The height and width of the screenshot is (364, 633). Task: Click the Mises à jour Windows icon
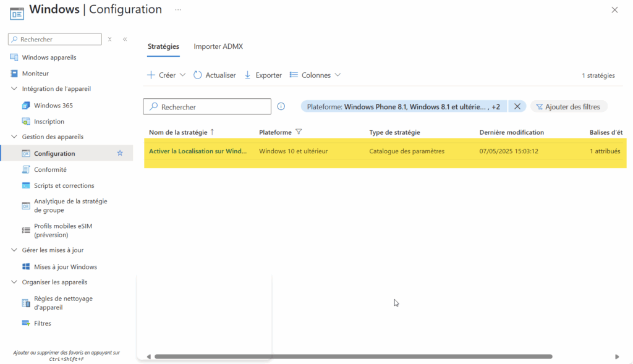[x=26, y=267]
